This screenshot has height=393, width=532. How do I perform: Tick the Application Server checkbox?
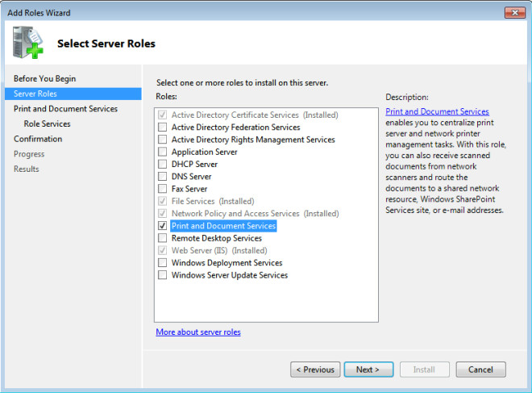pyautogui.click(x=163, y=152)
